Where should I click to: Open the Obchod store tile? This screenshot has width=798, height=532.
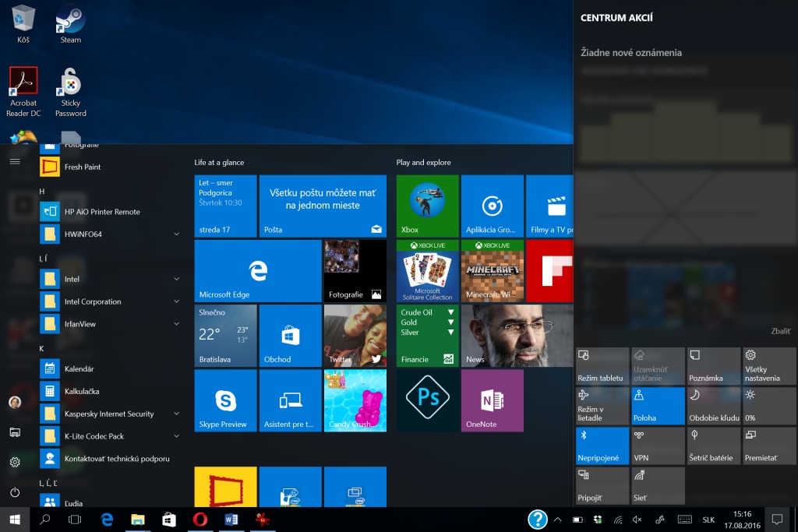point(290,336)
